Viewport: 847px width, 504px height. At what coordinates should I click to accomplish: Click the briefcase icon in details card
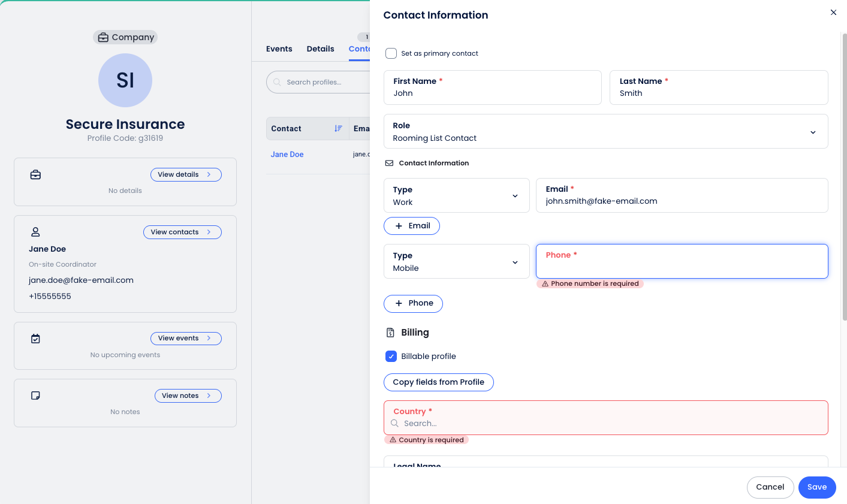tap(35, 175)
